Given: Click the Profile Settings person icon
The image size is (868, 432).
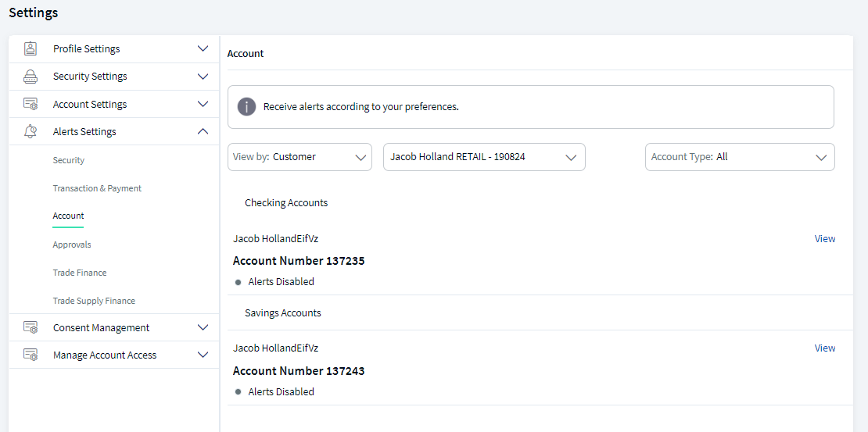Looking at the screenshot, I should (30, 48).
